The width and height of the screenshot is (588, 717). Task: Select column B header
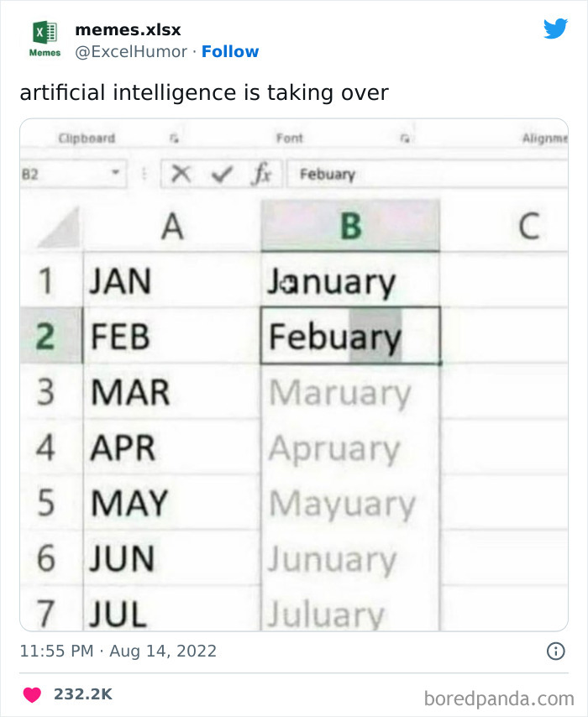(350, 225)
